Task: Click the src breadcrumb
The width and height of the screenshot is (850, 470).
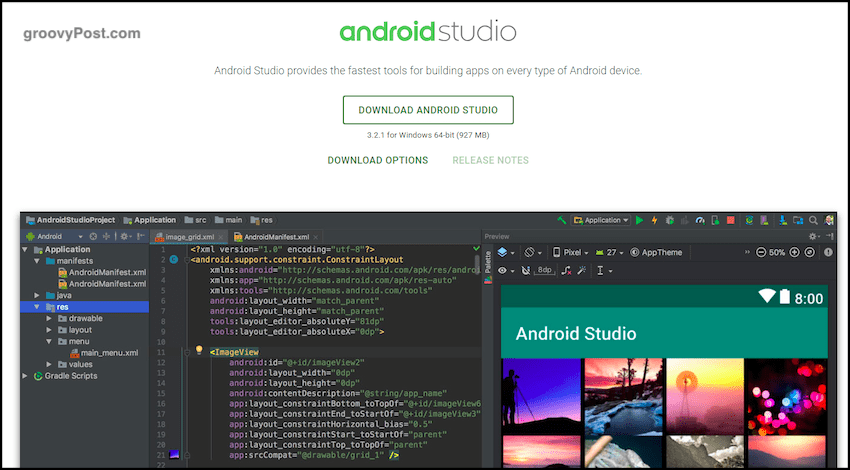Action: pyautogui.click(x=196, y=220)
